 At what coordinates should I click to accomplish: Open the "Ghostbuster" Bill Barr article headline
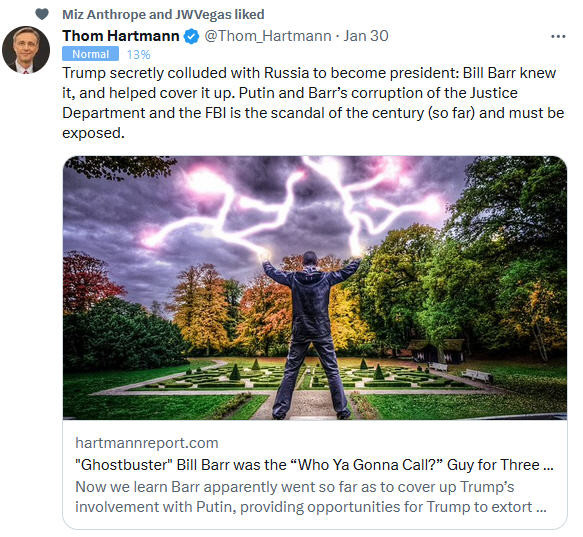[x=315, y=465]
